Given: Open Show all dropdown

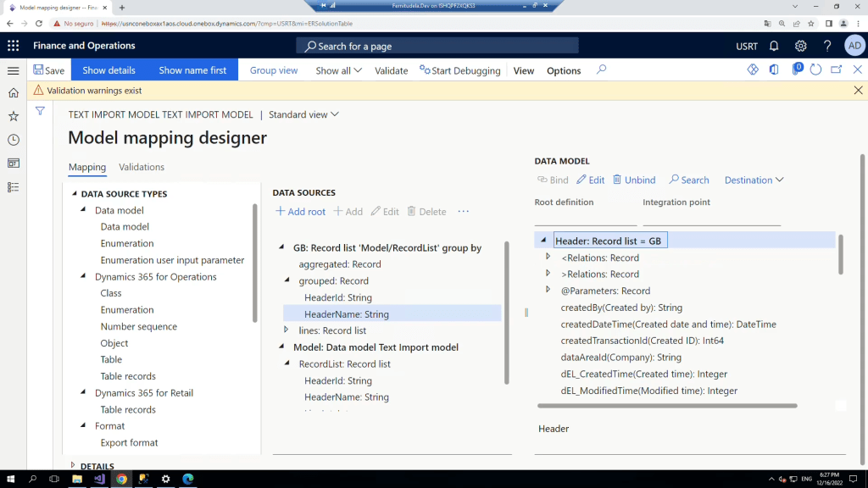Looking at the screenshot, I should click(x=338, y=70).
